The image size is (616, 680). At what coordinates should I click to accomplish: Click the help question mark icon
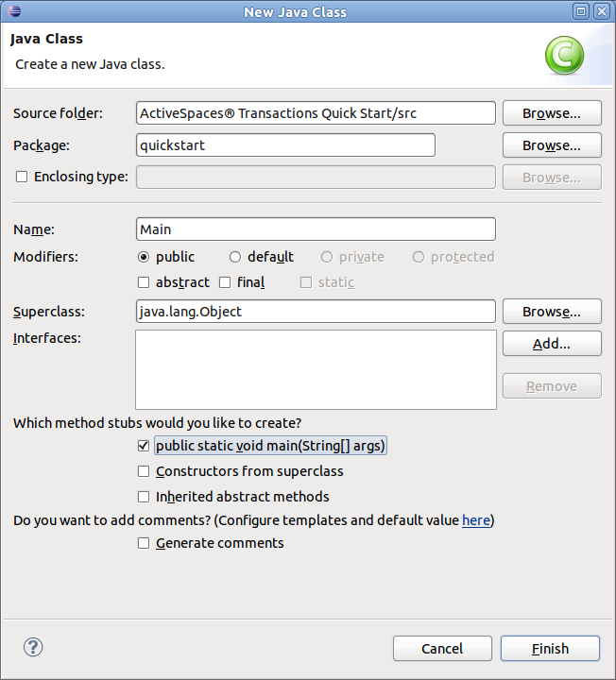point(33,647)
